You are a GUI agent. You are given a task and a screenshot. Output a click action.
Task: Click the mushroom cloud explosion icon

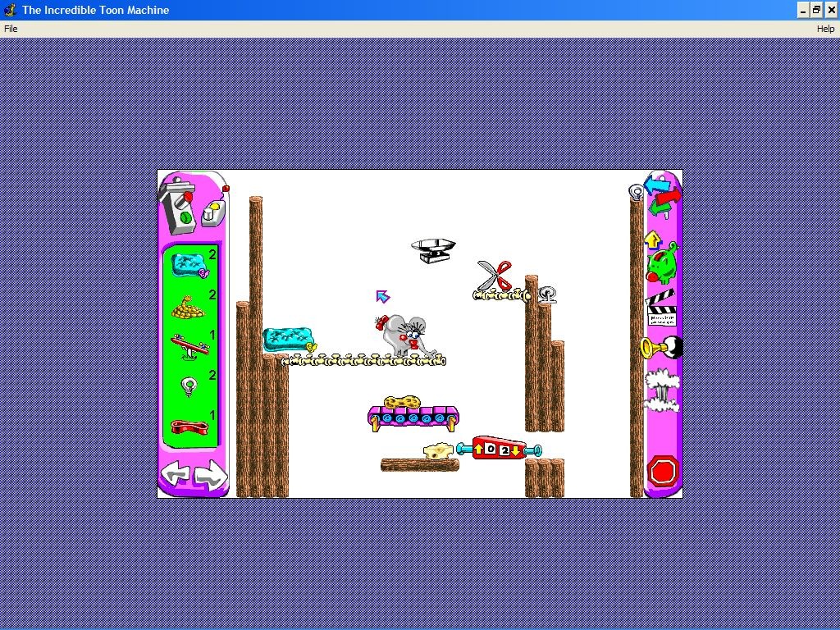(663, 392)
